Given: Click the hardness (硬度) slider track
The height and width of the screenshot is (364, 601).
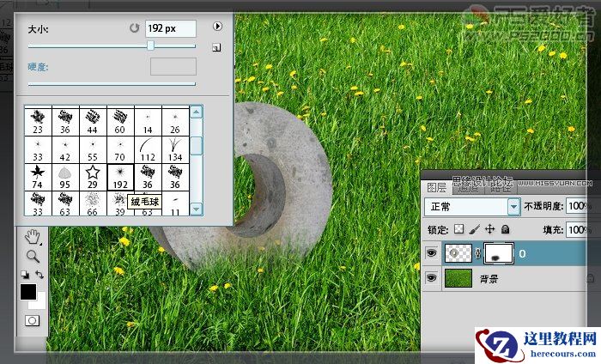Looking at the screenshot, I should coord(112,83).
